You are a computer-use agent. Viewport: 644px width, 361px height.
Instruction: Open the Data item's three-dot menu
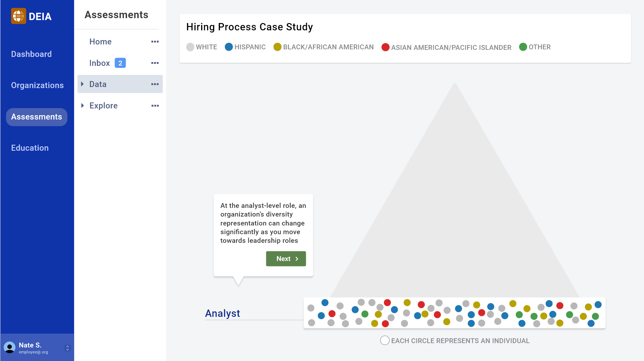point(155,84)
